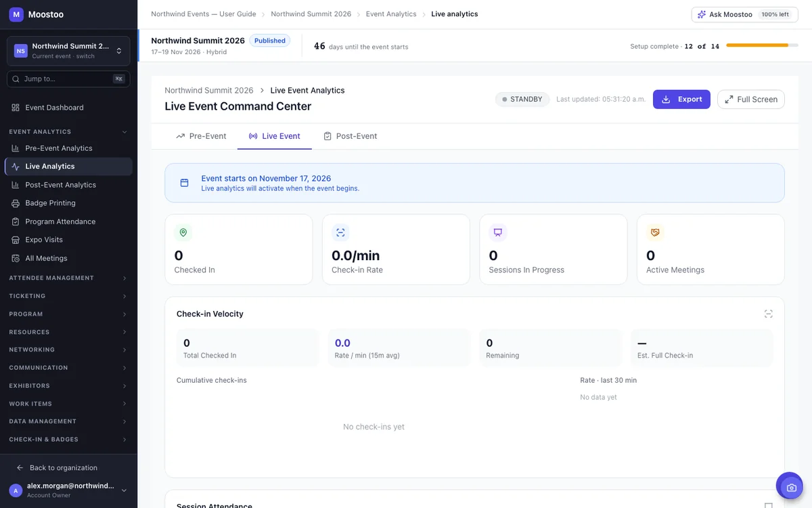Click the Session Attendance panel corner icon
The height and width of the screenshot is (508, 812).
coord(769,506)
